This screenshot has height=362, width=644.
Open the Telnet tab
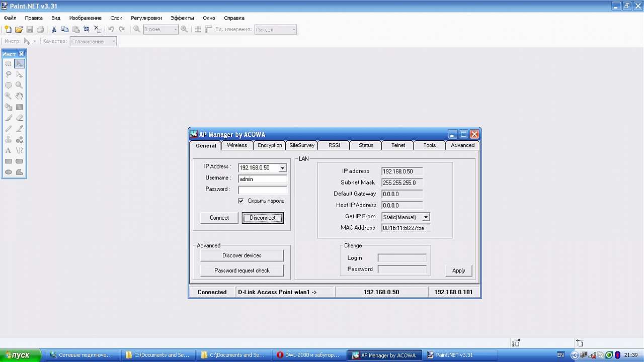(x=398, y=145)
